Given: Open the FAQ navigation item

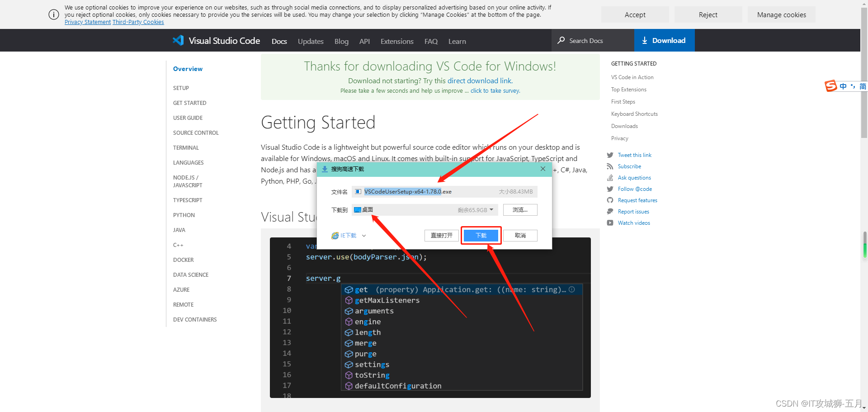Looking at the screenshot, I should [431, 41].
